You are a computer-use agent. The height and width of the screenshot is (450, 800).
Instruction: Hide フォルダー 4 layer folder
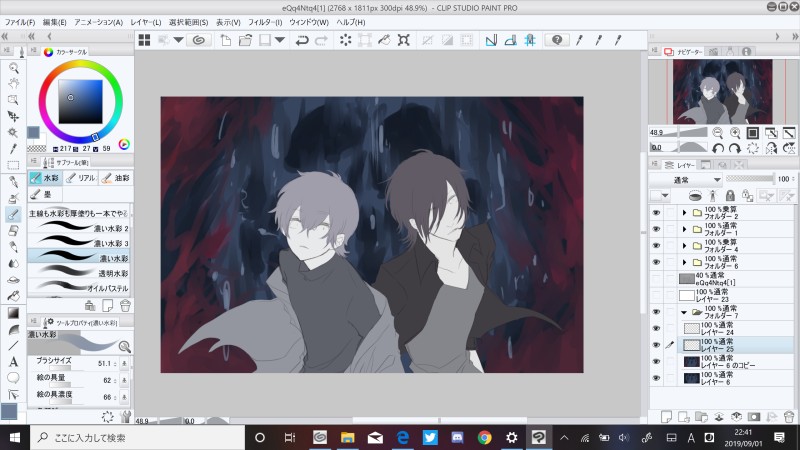656,246
